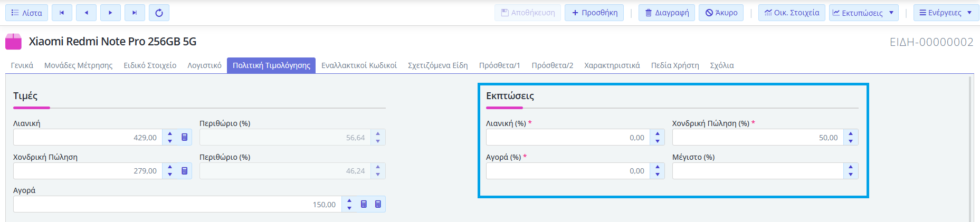Click item code ΕΙΔΗ-00000002
The height and width of the screenshot is (222, 980).
pyautogui.click(x=931, y=42)
